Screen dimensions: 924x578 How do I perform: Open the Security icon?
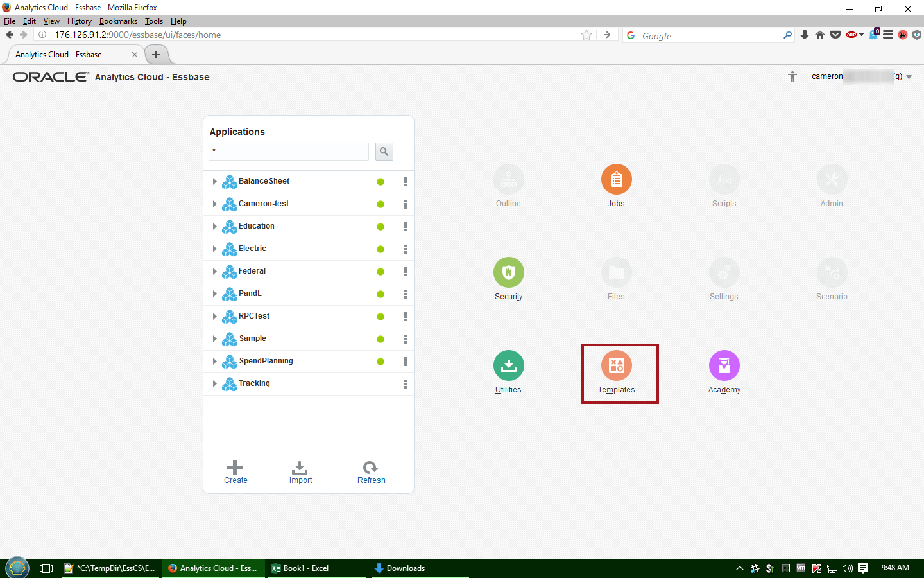click(509, 272)
